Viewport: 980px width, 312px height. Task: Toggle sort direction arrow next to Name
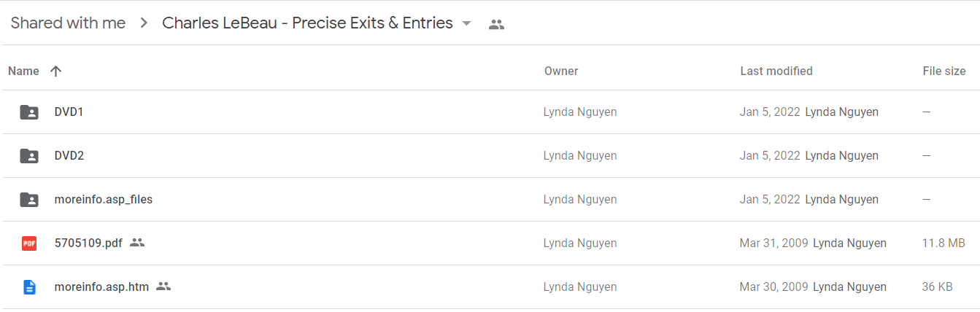(x=55, y=71)
